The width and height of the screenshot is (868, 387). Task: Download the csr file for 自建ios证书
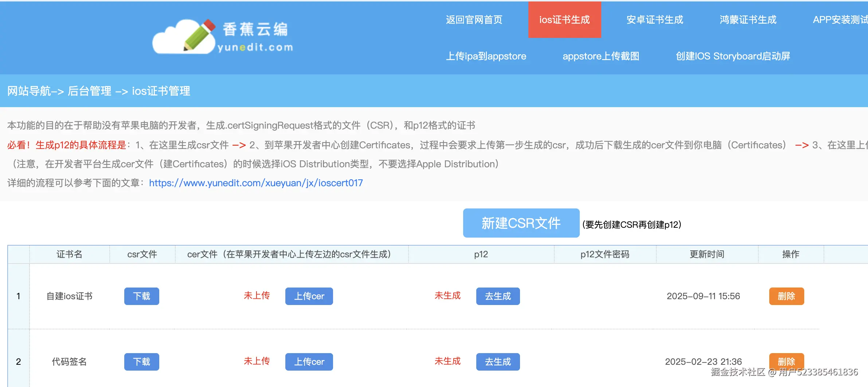(x=141, y=296)
